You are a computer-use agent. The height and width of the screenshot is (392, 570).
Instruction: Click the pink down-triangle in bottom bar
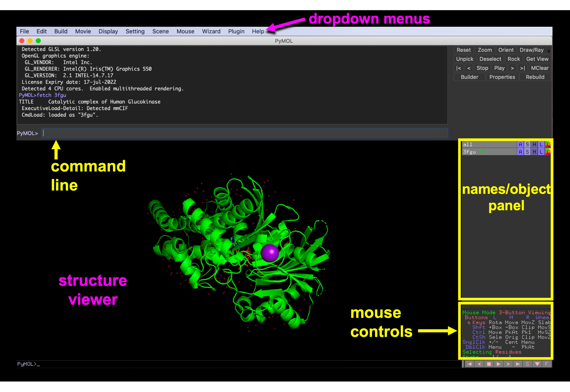[537, 364]
